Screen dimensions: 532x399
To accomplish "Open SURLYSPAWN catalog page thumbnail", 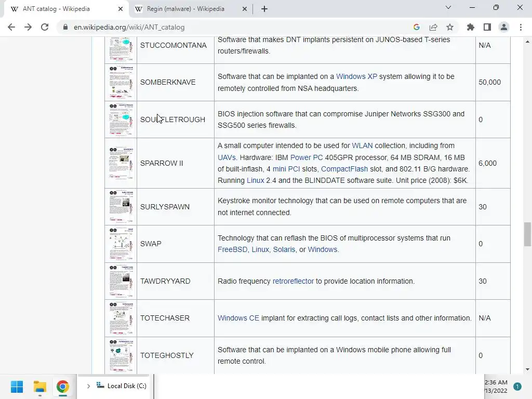I will [121, 207].
